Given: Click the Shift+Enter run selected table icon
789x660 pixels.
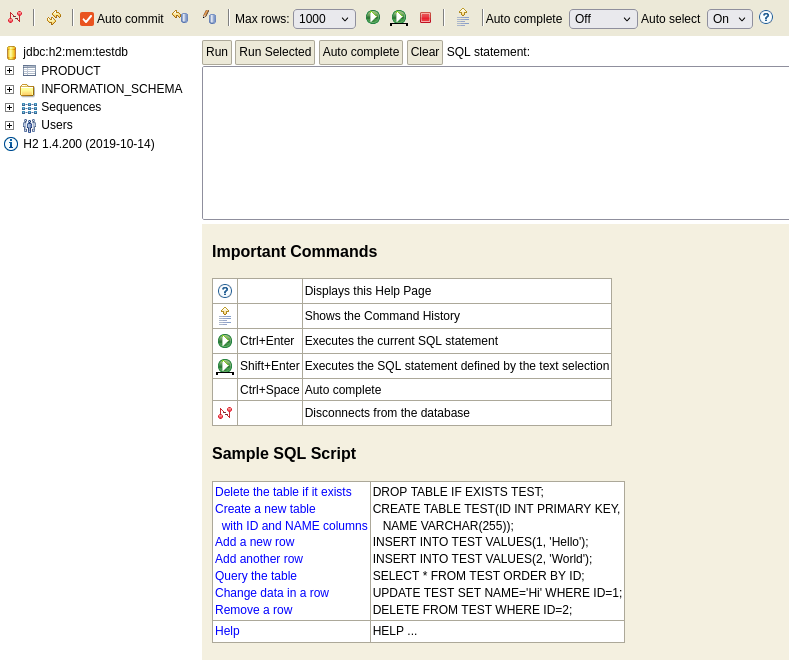Looking at the screenshot, I should (225, 366).
